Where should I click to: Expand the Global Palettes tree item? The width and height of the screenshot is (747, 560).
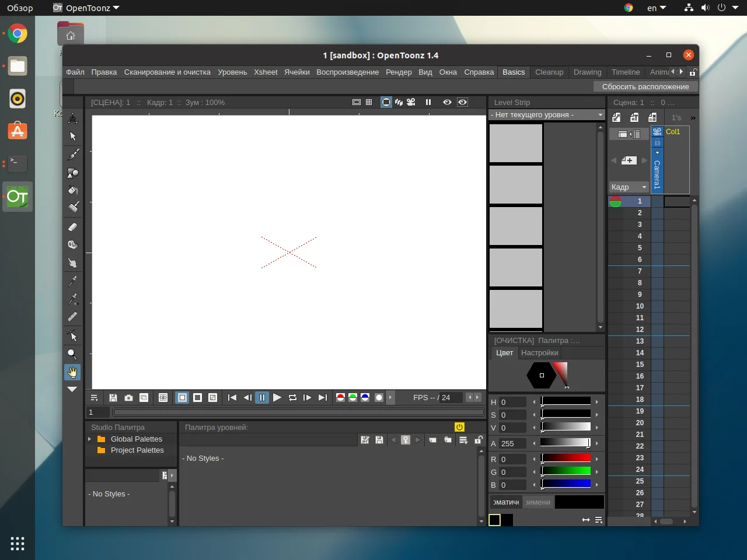89,439
